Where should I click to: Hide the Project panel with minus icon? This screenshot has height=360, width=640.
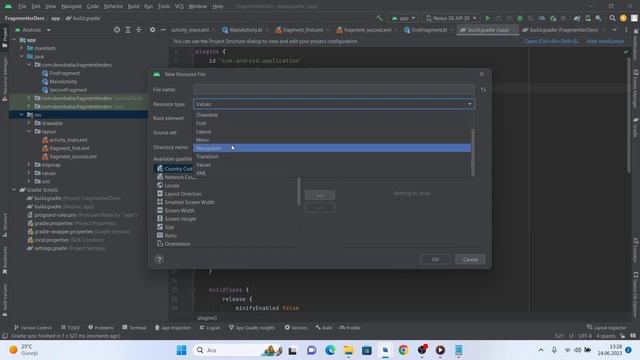point(163,30)
